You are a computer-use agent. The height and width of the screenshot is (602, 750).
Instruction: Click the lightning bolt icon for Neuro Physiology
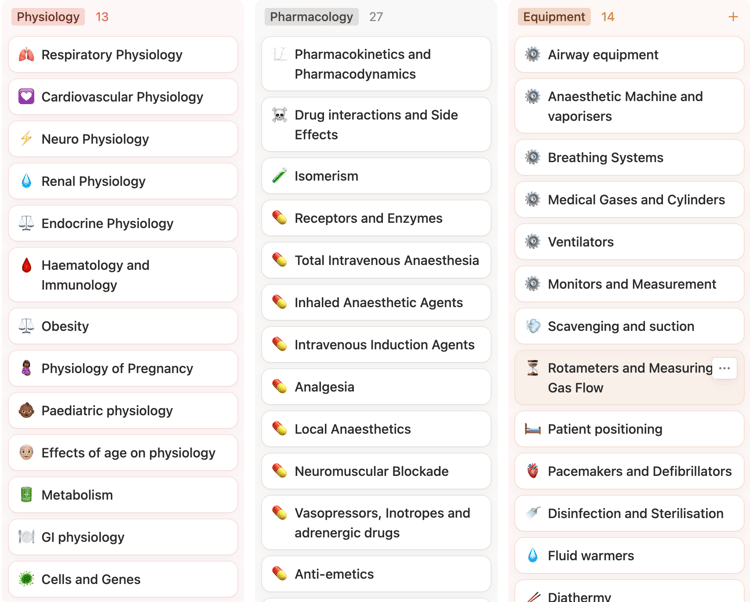27,139
